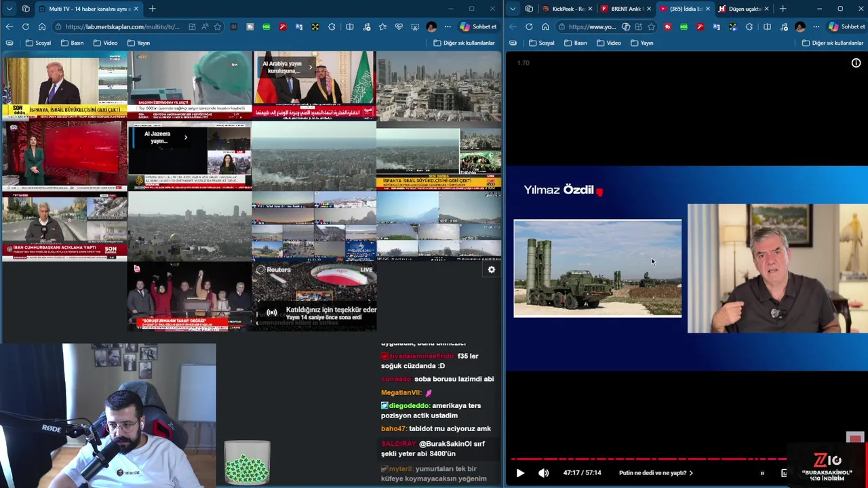
Task: Open Sosyal folder in YouTube window
Action: [542, 43]
